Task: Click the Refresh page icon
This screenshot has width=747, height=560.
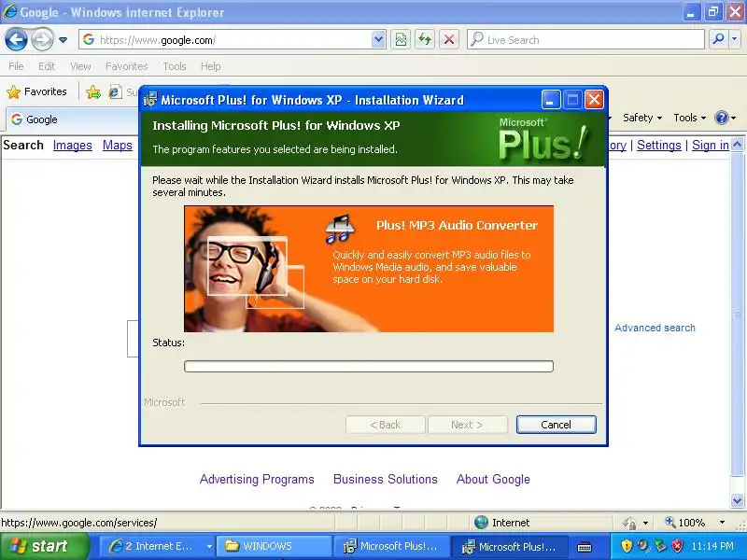Action: pos(425,40)
